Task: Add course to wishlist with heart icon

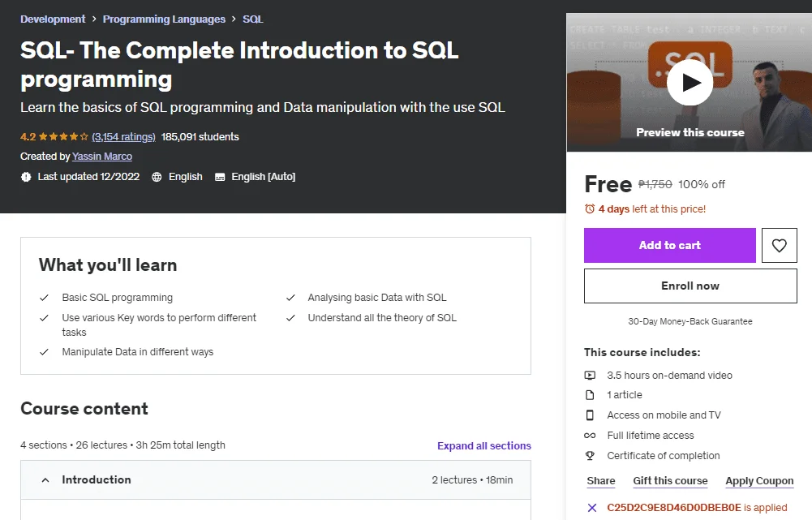Action: (779, 246)
